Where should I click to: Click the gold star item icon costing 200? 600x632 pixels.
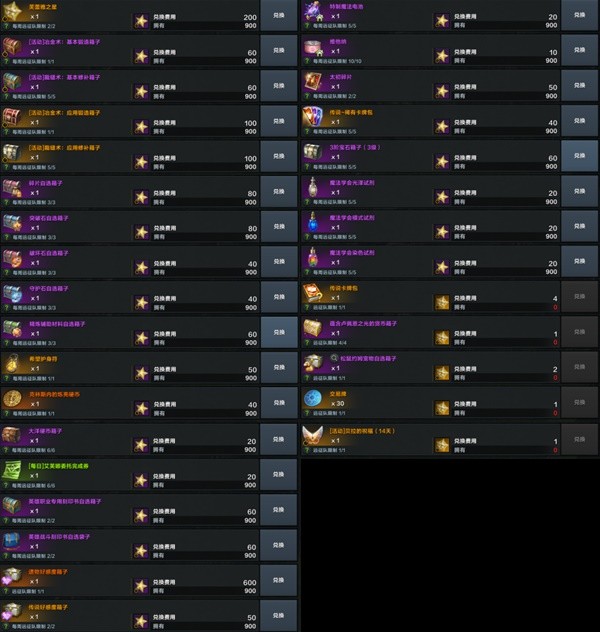(x=12, y=10)
